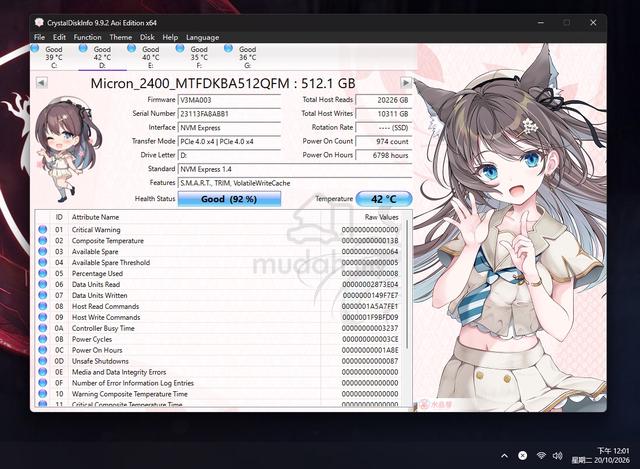Select the Controller Busy Time attribute name
The width and height of the screenshot is (640, 469).
(x=103, y=328)
